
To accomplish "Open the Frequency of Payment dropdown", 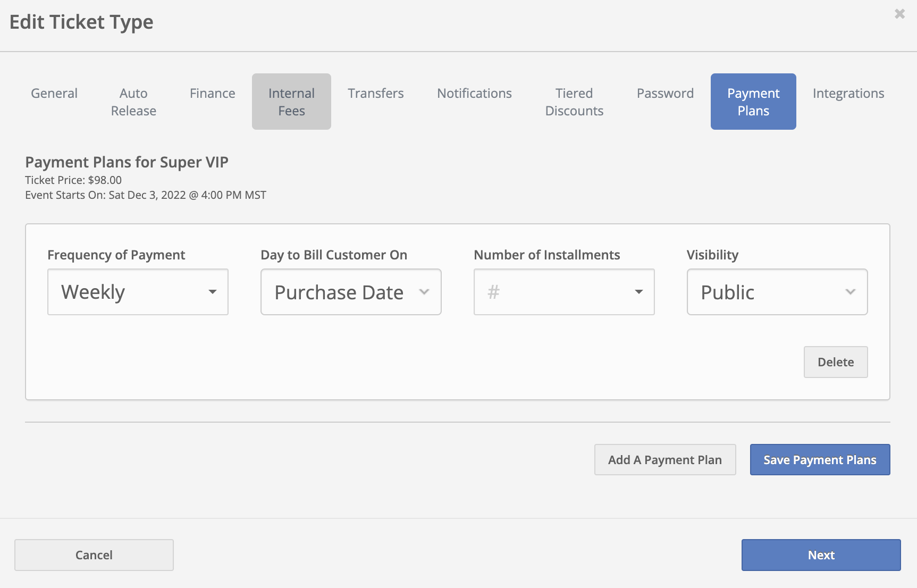I will tap(138, 292).
